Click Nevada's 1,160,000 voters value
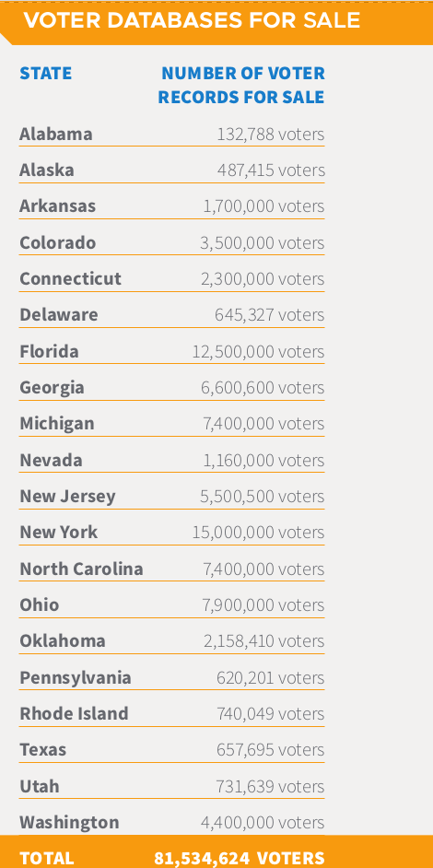433x868 pixels. [263, 460]
